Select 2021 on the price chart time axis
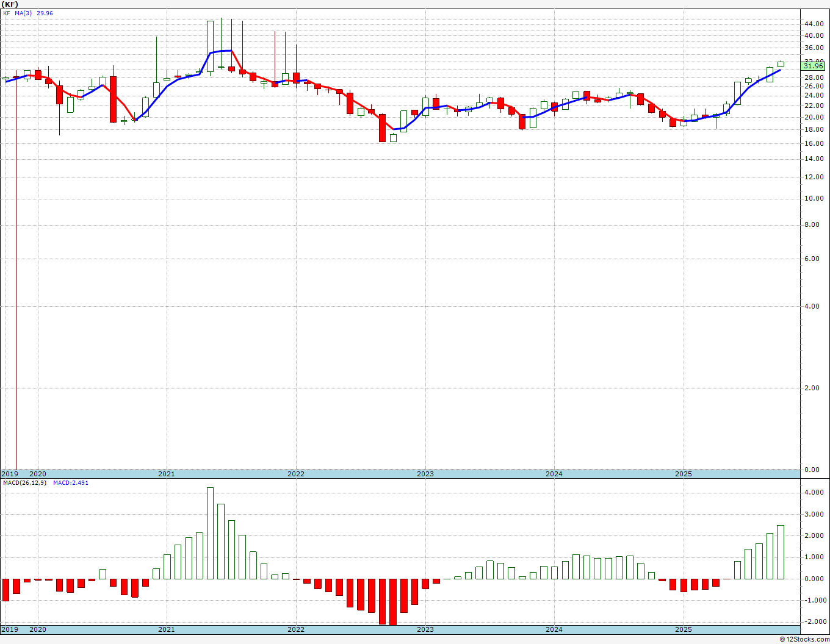Viewport: 830px width, 644px height. click(167, 474)
